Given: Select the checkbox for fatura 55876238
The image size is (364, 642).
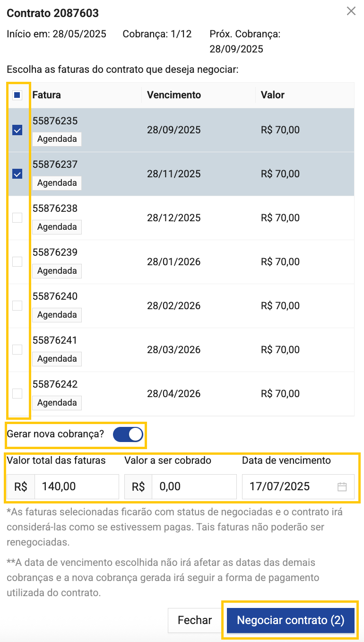Looking at the screenshot, I should [x=17, y=218].
